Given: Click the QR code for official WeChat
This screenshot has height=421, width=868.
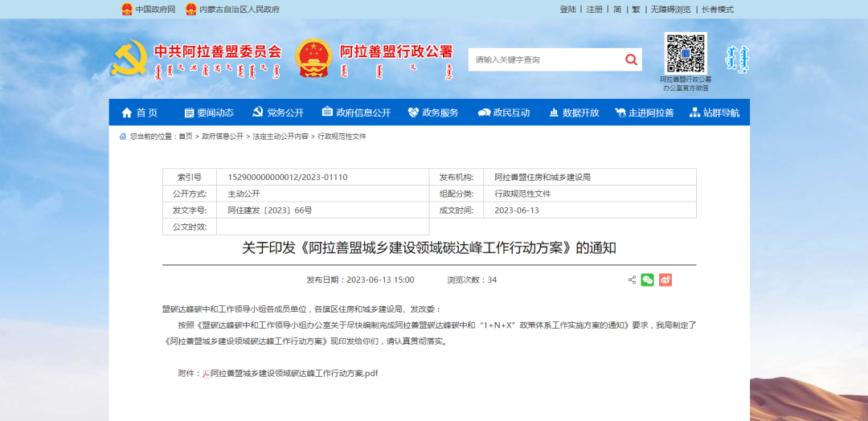Looking at the screenshot, I should [685, 53].
